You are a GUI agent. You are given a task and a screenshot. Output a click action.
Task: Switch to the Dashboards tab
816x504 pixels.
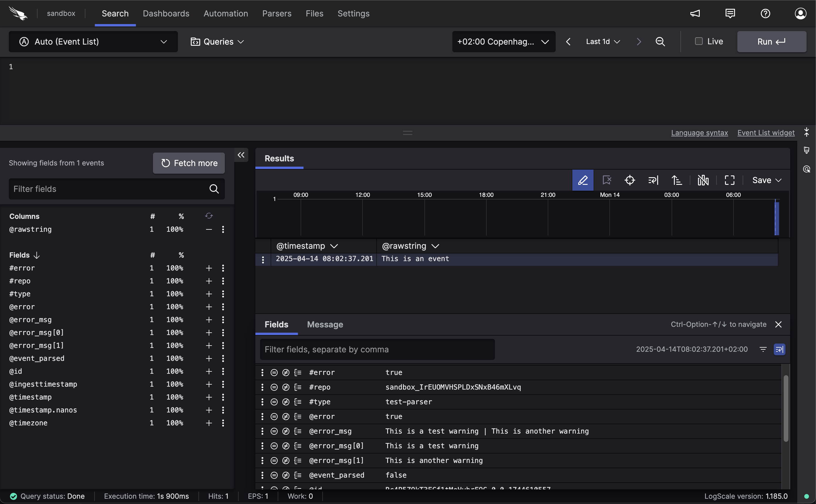coord(166,14)
